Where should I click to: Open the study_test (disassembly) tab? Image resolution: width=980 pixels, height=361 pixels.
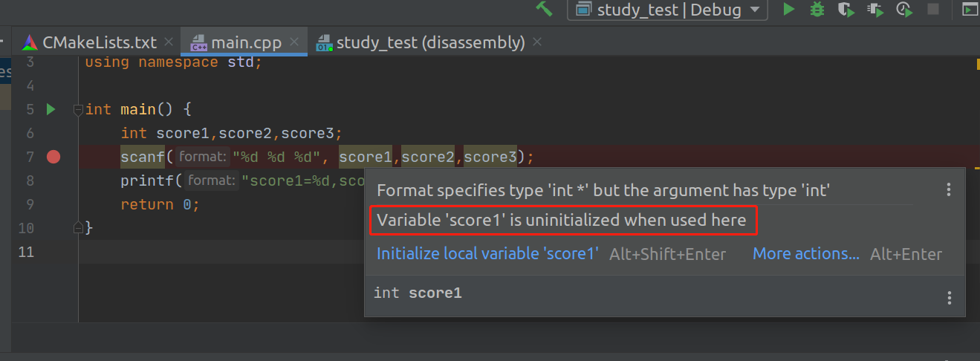(x=430, y=42)
